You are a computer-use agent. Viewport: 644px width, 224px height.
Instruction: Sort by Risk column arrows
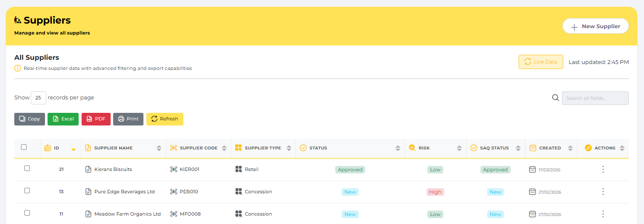tap(459, 148)
